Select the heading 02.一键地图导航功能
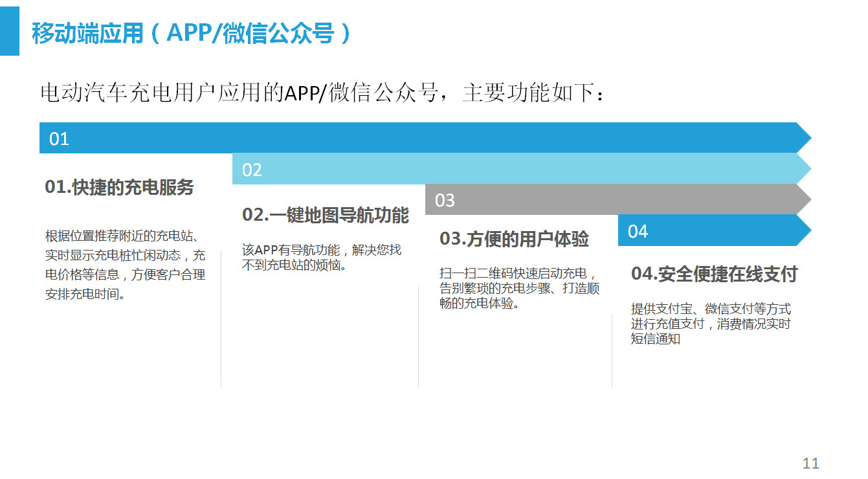Viewport: 868px width, 479px height. (x=326, y=215)
